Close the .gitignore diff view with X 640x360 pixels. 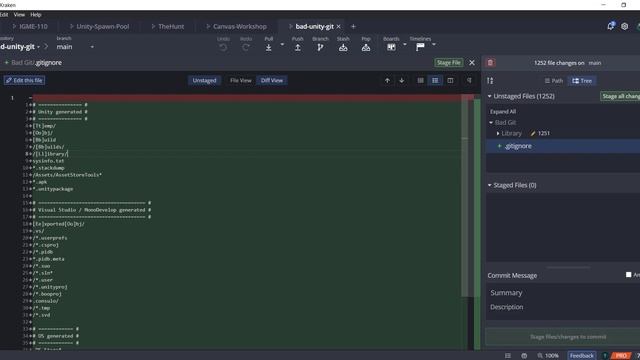click(x=472, y=62)
